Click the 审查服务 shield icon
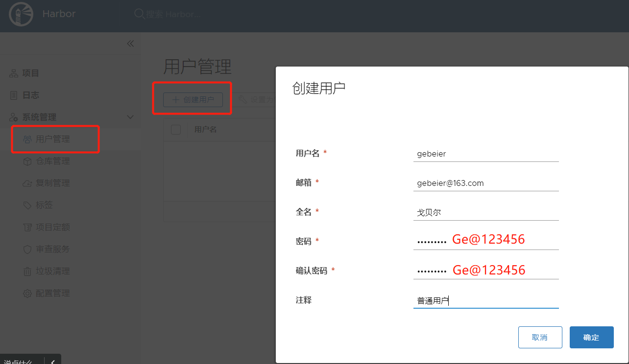Screen dimensions: 629x364 27,250
